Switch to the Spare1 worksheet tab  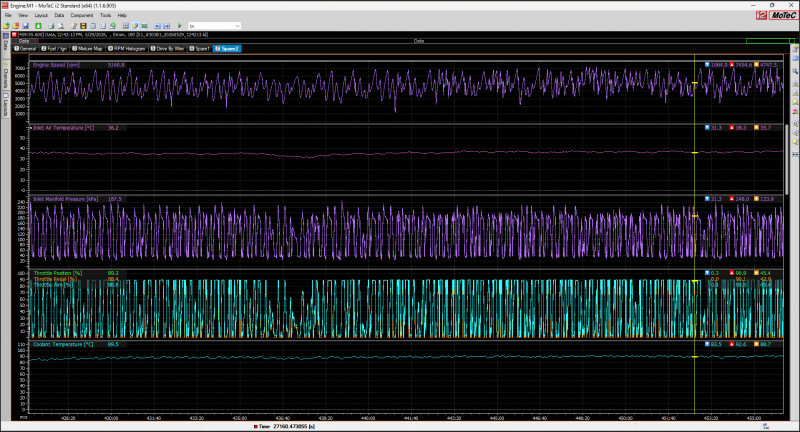pos(199,48)
